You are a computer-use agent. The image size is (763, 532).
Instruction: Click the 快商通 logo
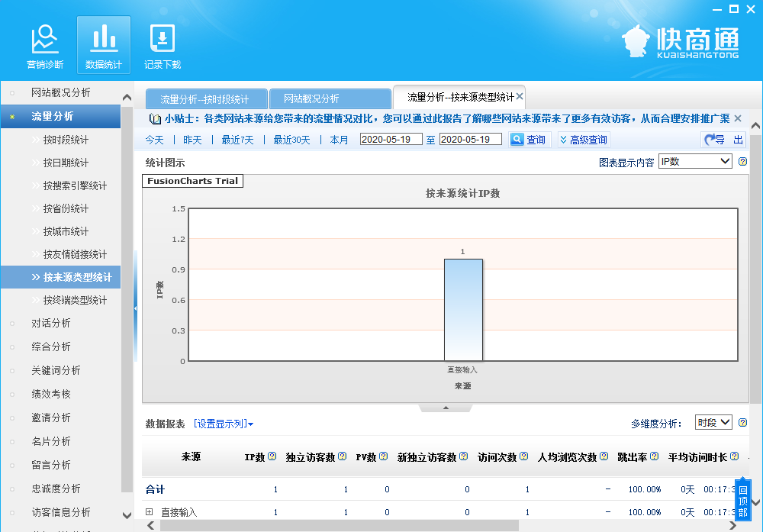click(x=684, y=42)
